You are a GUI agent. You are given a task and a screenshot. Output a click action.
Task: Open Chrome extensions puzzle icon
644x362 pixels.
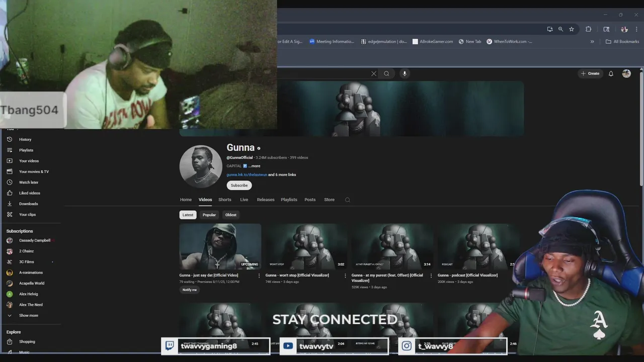tap(588, 29)
